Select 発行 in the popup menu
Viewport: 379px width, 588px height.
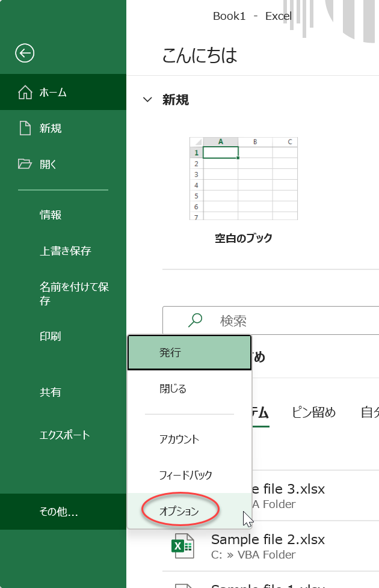189,352
